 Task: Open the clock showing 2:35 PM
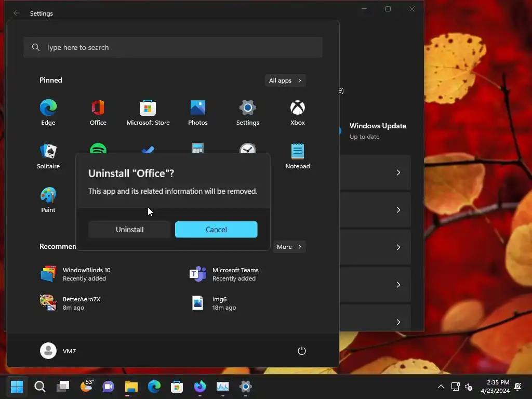point(495,387)
